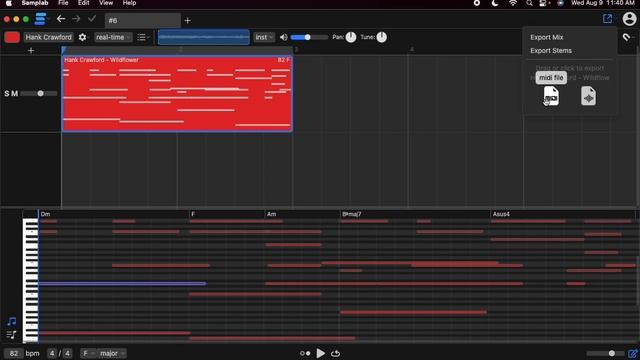Open the View menu
640x360 pixels.
pos(106,3)
